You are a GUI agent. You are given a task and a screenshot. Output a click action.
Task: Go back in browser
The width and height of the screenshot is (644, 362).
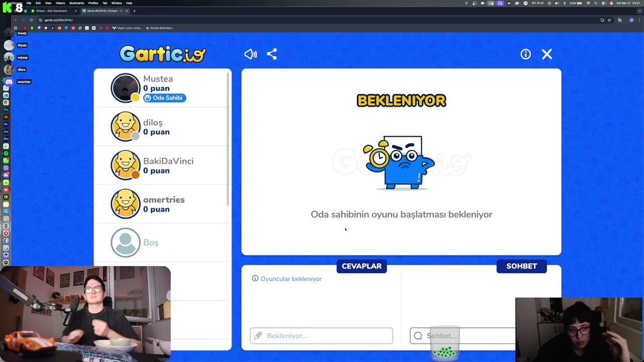(x=16, y=20)
